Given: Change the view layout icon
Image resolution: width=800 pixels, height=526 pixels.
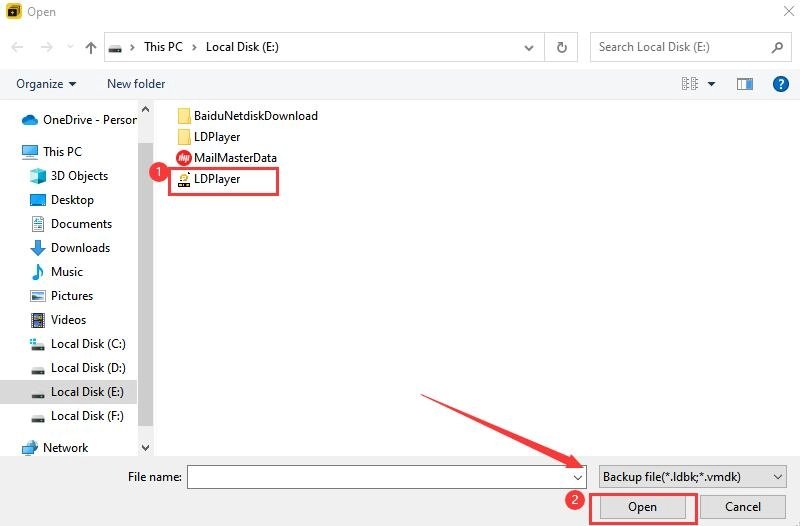Looking at the screenshot, I should click(690, 84).
